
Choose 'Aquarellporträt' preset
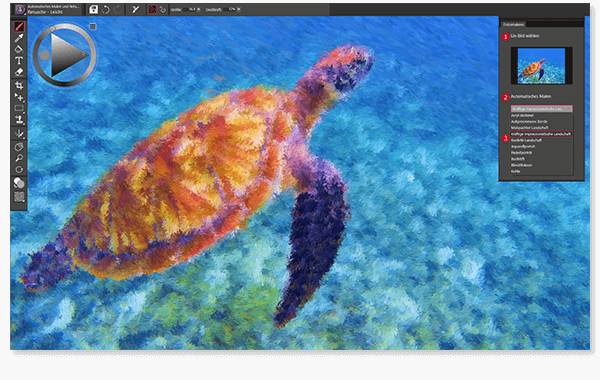point(523,146)
